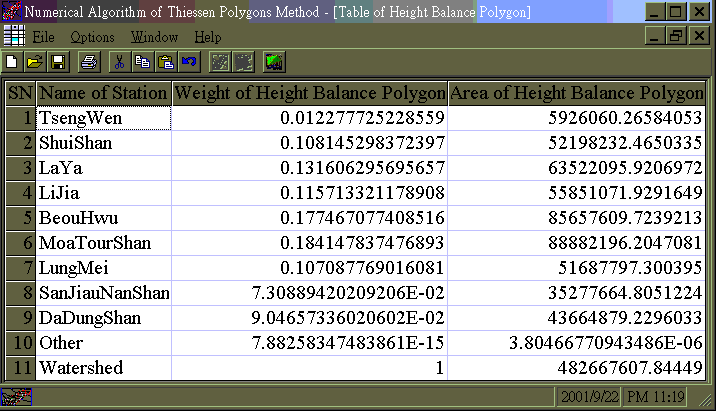This screenshot has width=716, height=411.
Task: Click the Paste clipboard icon
Action: click(166, 62)
